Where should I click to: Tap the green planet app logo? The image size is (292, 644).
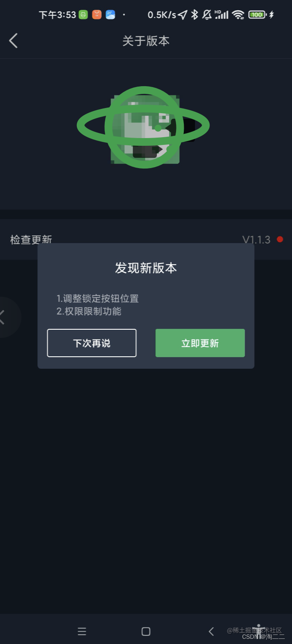coord(143,127)
